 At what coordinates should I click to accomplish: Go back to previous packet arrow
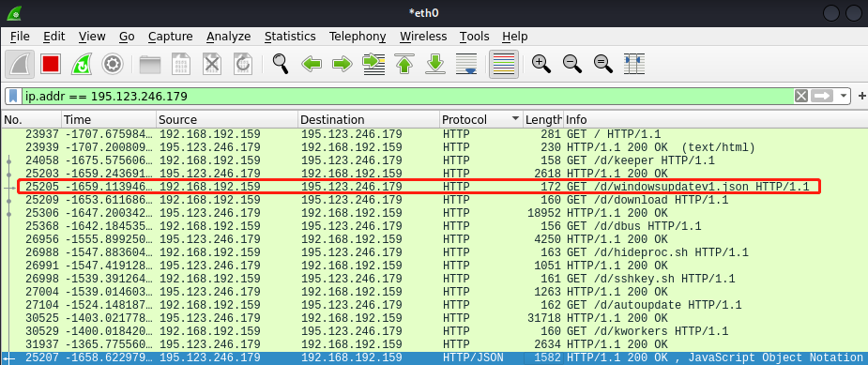(312, 64)
